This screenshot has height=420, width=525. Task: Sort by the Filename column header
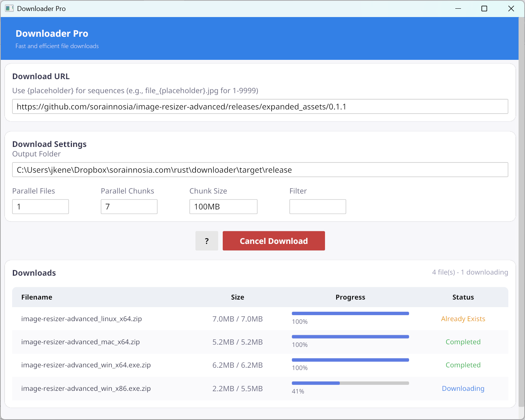tap(37, 297)
